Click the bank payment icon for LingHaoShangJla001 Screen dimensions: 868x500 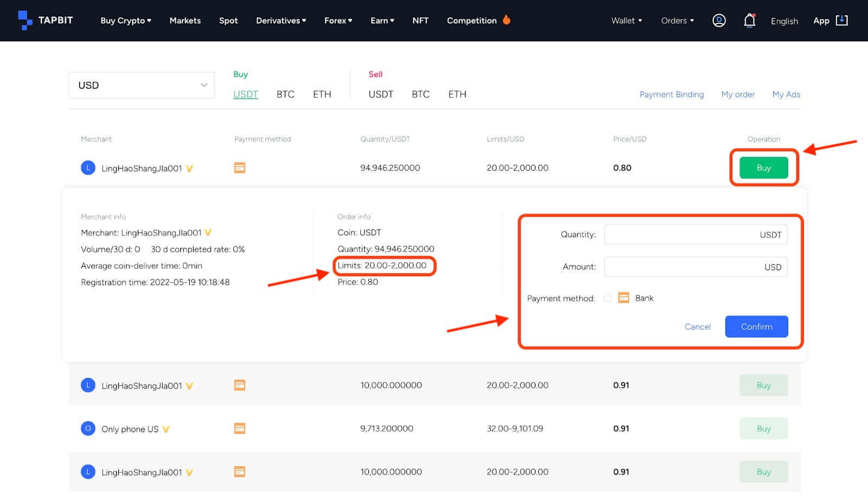[239, 168]
